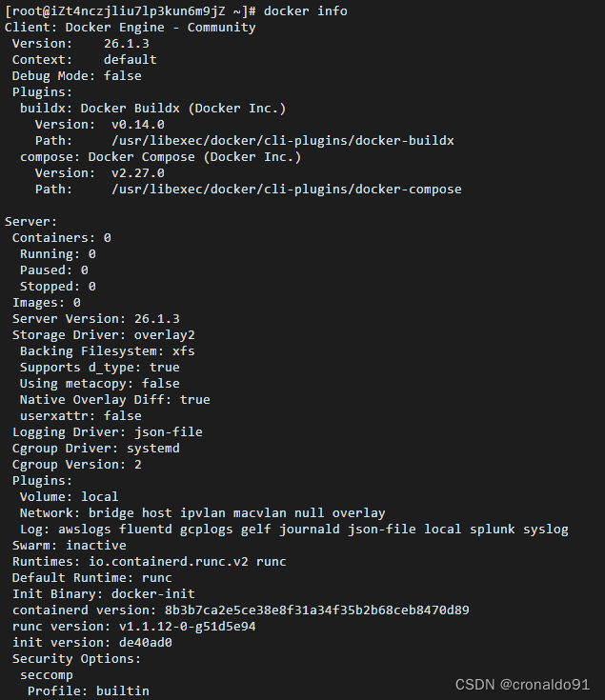Click the Server Version 26.1.3 line

pyautogui.click(x=96, y=319)
